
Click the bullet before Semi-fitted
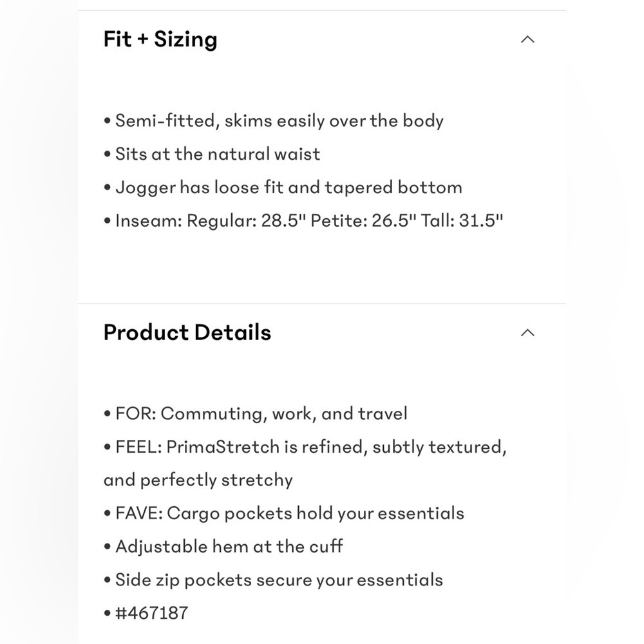point(107,121)
